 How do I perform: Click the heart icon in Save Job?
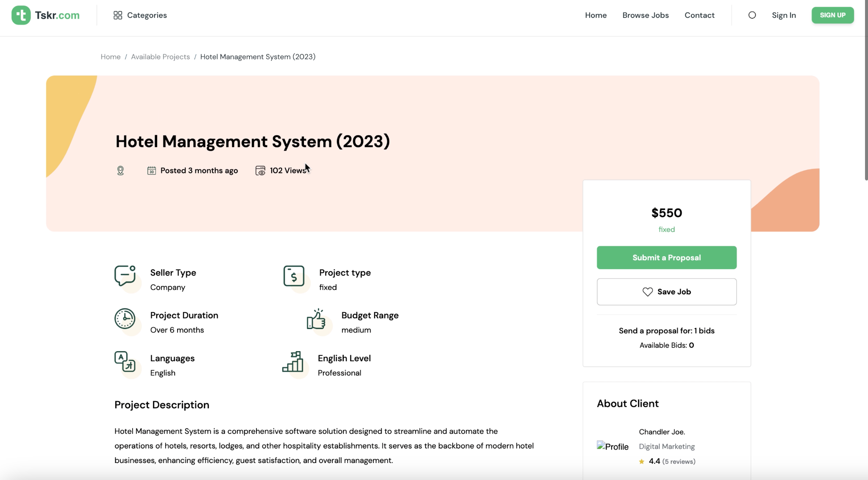[648, 292]
